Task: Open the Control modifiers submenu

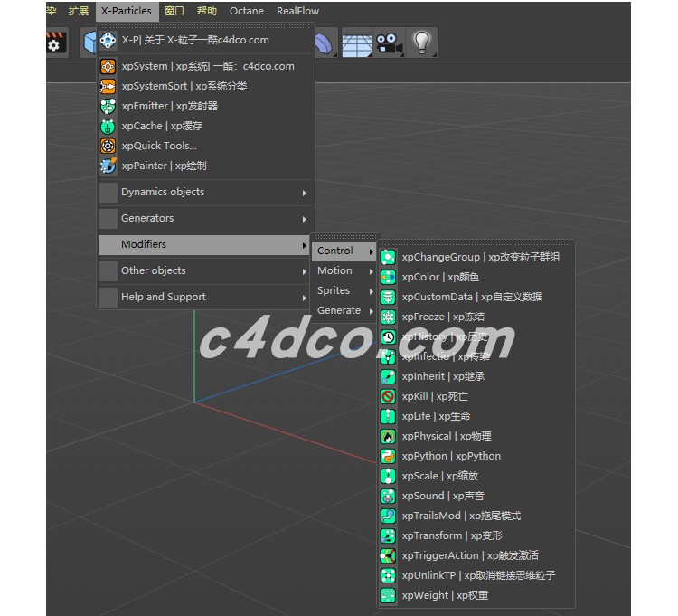Action: 344,251
